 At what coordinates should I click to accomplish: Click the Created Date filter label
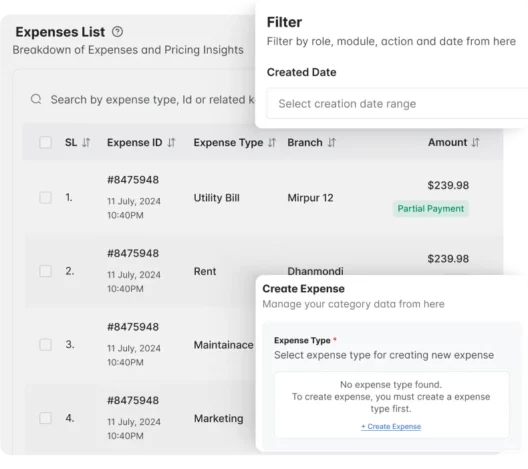point(301,72)
